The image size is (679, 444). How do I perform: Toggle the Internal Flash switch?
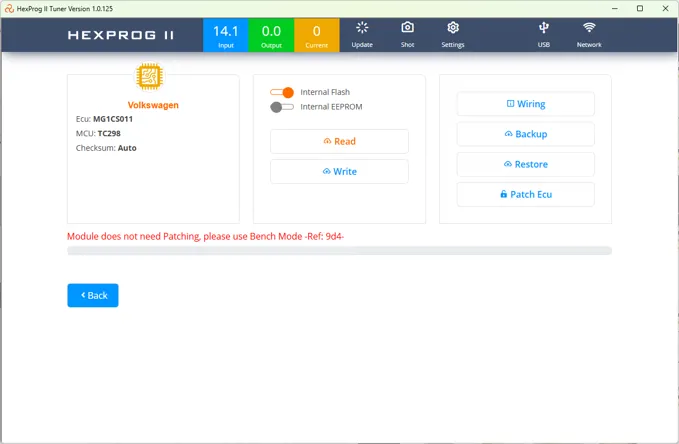click(x=282, y=92)
